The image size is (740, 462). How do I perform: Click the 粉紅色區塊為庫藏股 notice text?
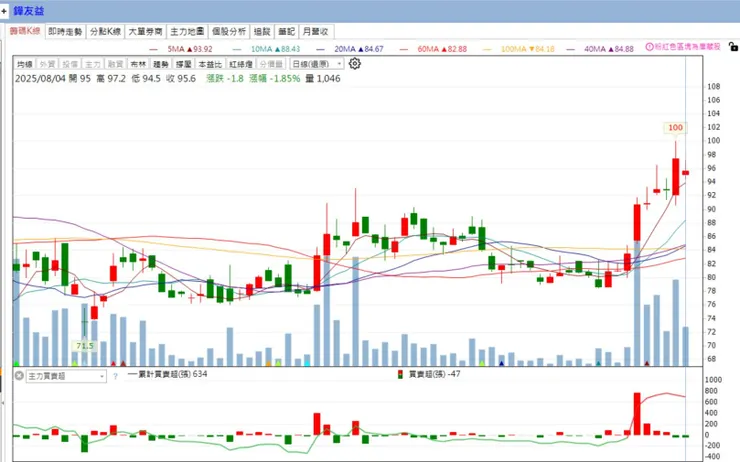(688, 47)
